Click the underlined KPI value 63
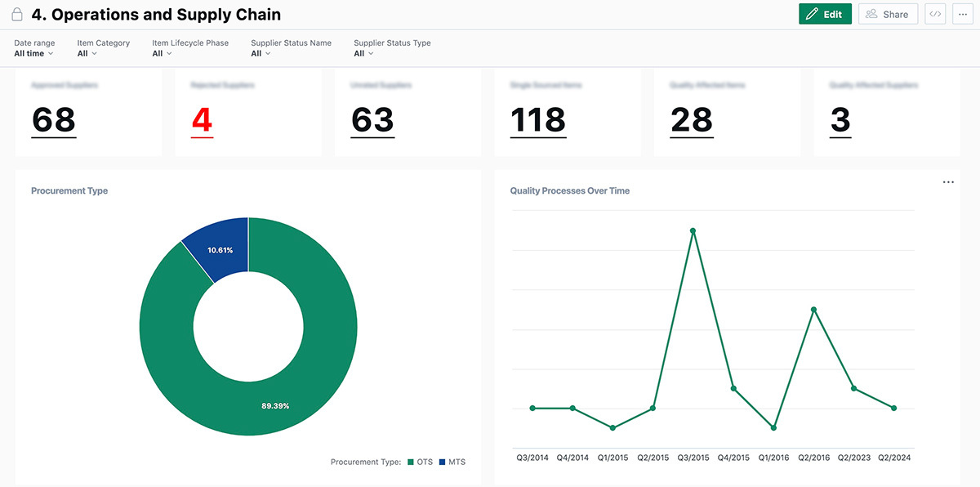This screenshot has height=487, width=980. coord(372,120)
